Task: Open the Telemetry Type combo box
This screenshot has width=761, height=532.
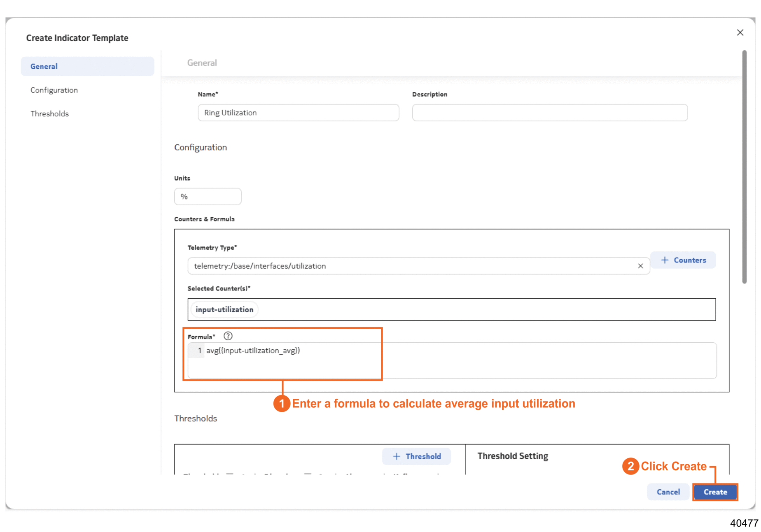Action: coord(412,266)
